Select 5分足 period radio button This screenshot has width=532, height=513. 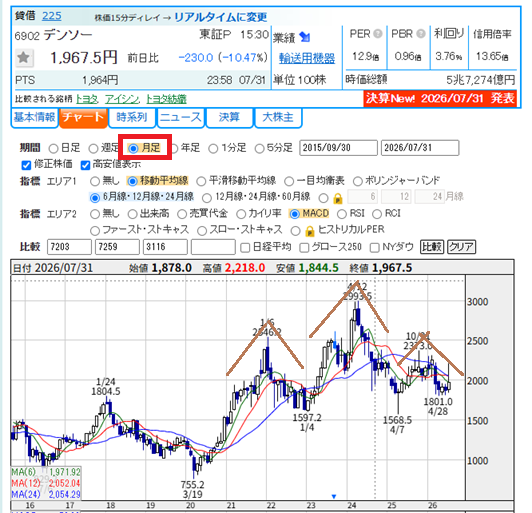[x=259, y=148]
